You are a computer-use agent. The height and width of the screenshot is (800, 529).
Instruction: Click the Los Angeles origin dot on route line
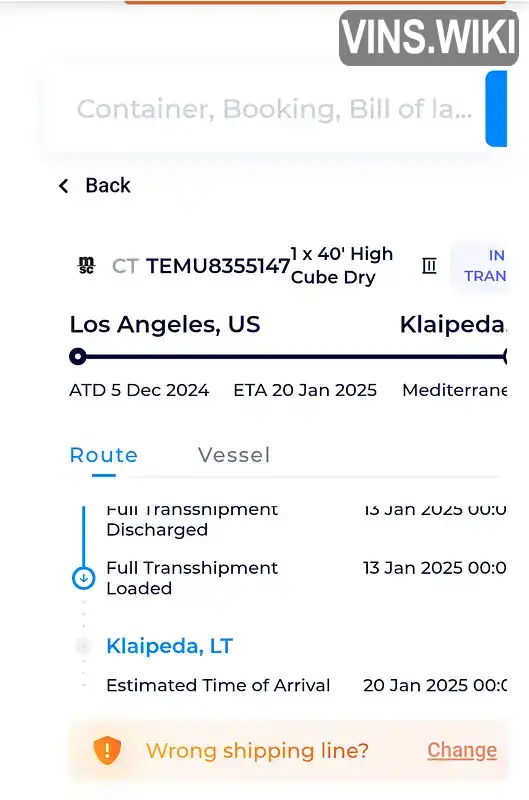(78, 356)
